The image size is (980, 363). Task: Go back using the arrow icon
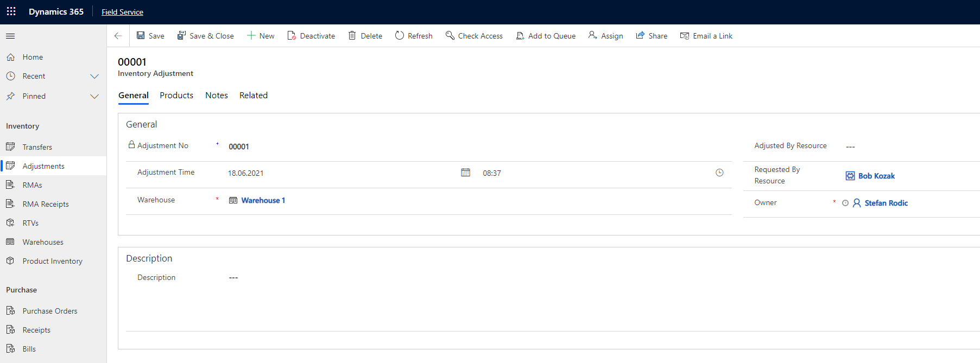click(x=118, y=36)
